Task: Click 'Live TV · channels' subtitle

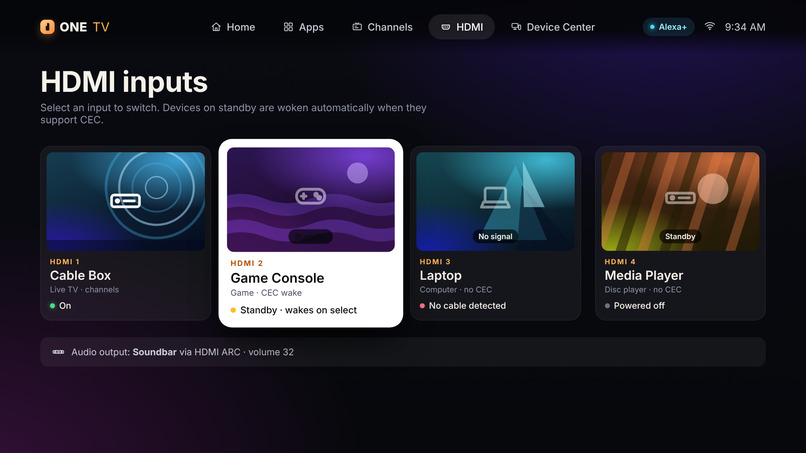Action: [x=84, y=289]
